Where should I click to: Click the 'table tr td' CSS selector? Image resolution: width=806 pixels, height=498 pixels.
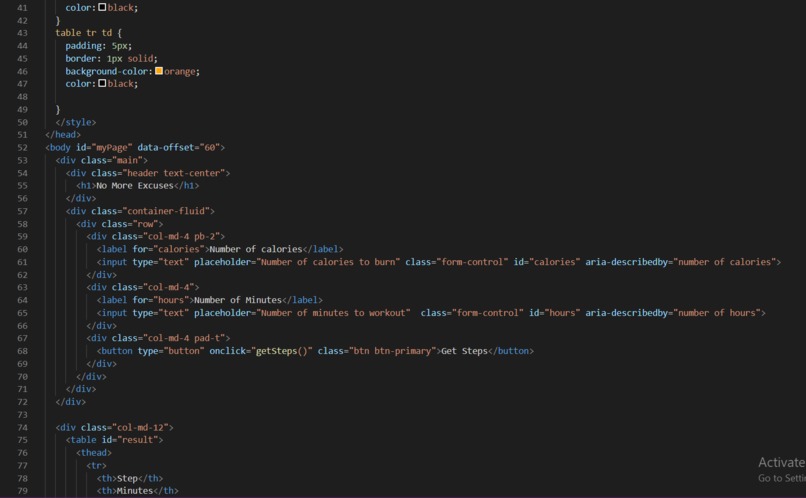[x=83, y=33]
